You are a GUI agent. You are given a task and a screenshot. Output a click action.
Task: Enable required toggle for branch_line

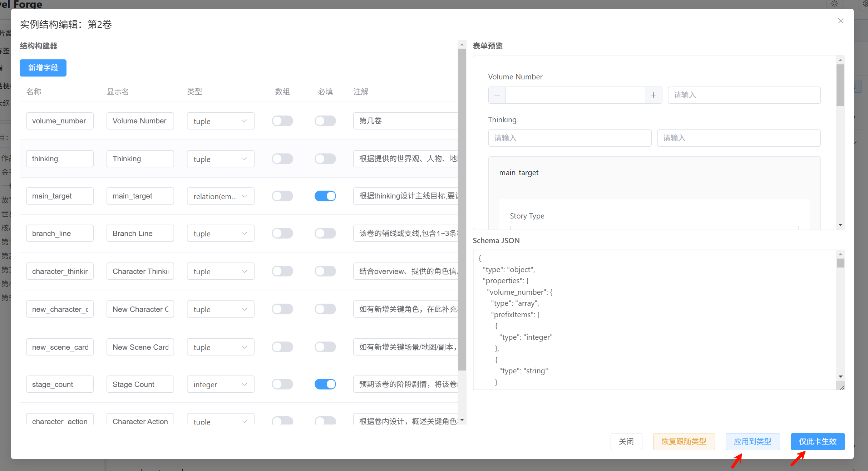pos(325,233)
